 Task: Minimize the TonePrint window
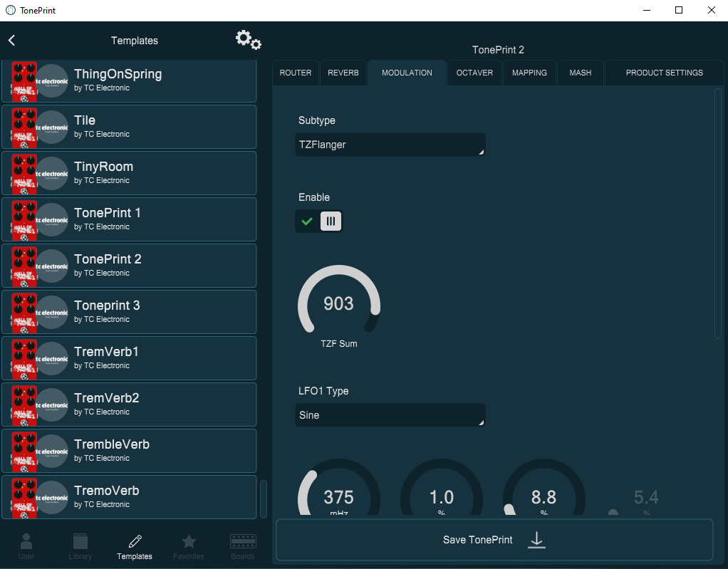click(647, 10)
